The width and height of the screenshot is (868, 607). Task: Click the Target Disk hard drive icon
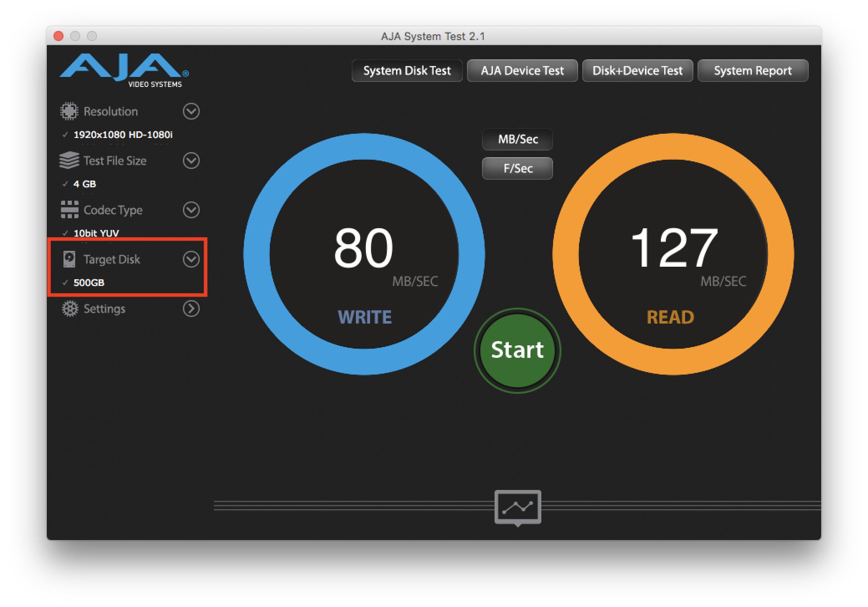pyautogui.click(x=69, y=259)
